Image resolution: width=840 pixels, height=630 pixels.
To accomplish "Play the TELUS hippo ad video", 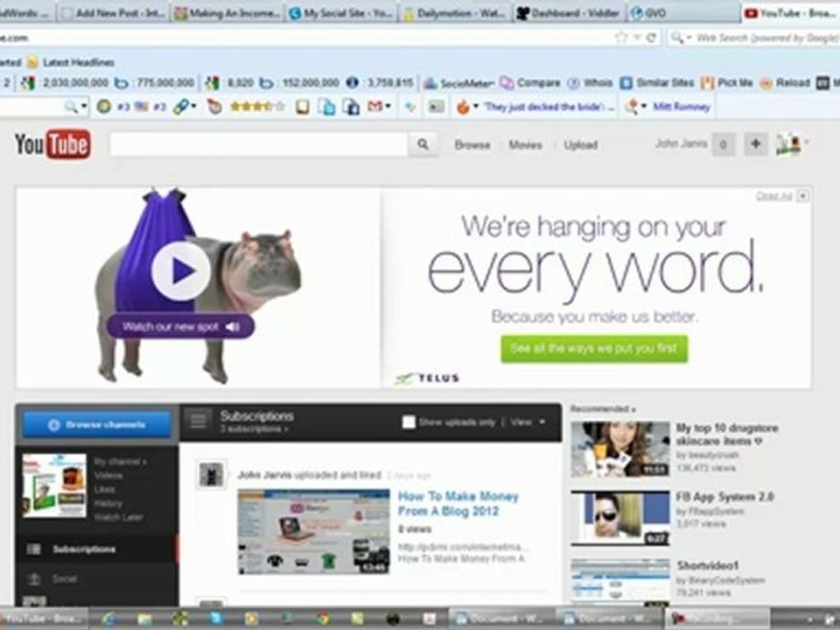I will pyautogui.click(x=180, y=270).
